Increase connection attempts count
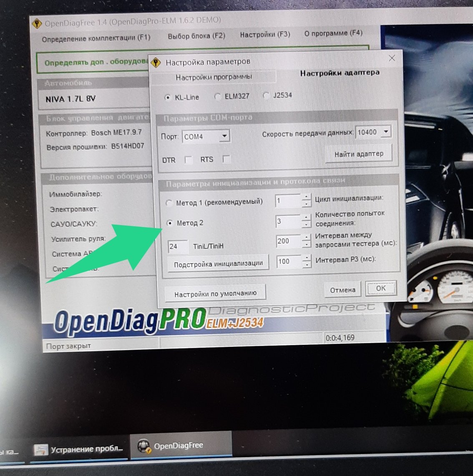 click(307, 217)
